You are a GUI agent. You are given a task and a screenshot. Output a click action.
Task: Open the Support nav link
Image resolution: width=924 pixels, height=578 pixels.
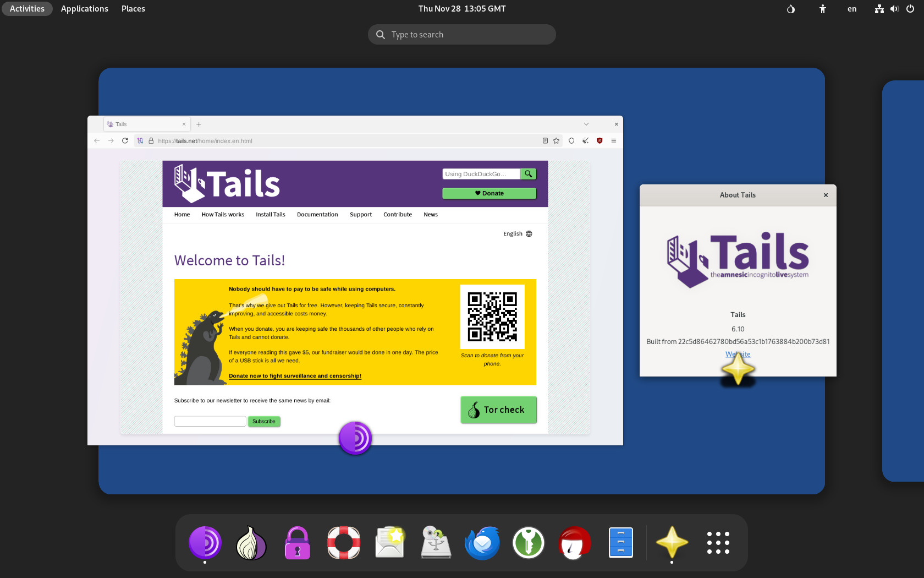[361, 215]
